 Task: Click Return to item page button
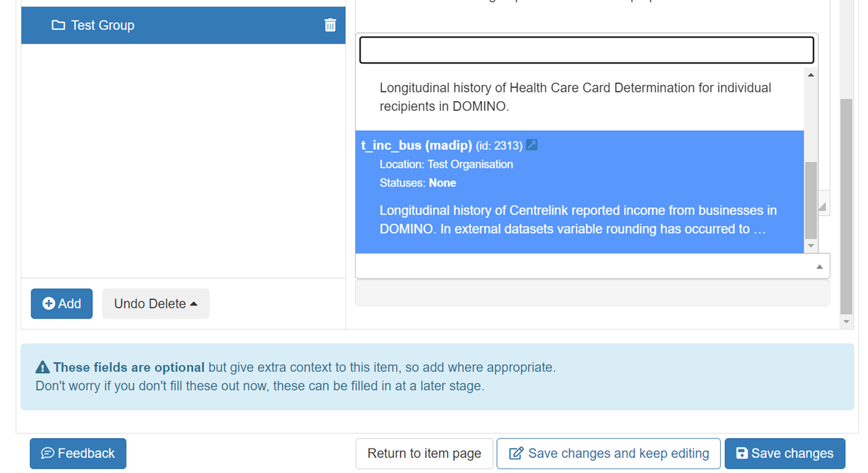[424, 453]
